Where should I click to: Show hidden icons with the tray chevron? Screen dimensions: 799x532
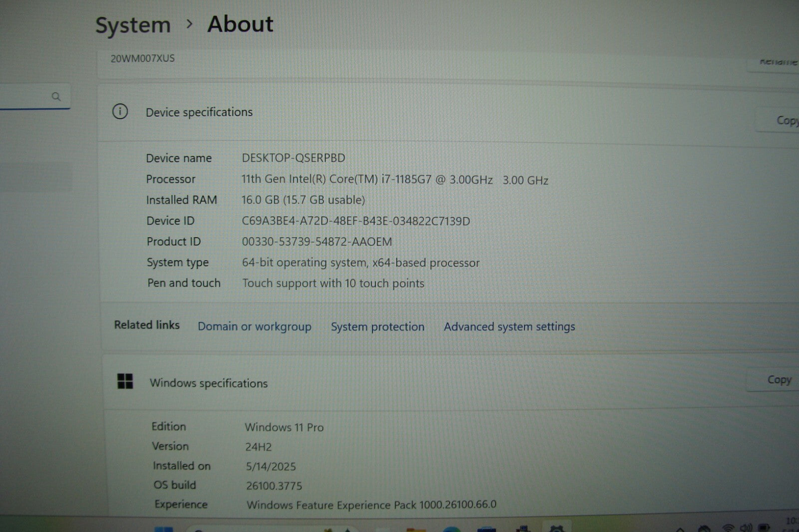tap(680, 529)
